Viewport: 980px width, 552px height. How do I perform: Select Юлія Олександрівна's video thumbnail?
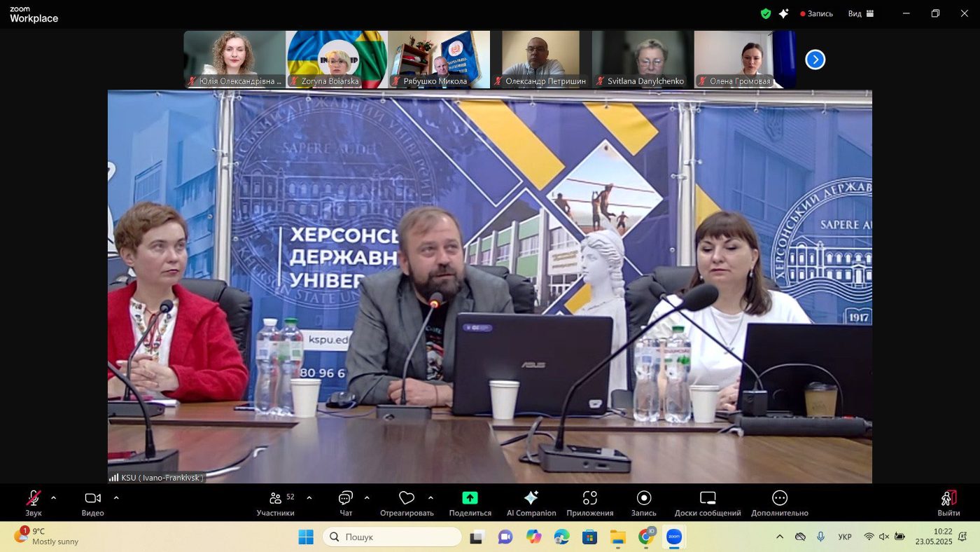tap(234, 60)
